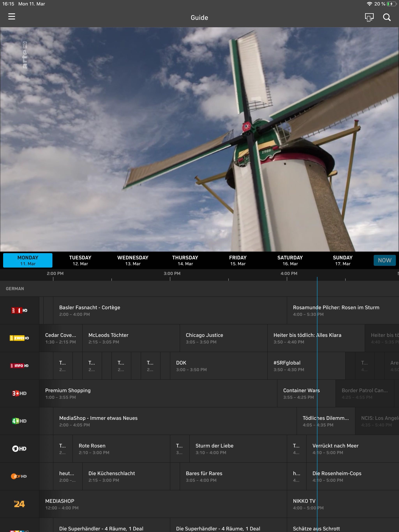This screenshot has height=532, width=399.
Task: Open MediaShop - Immer etwas Neues program
Action: pyautogui.click(x=175, y=421)
